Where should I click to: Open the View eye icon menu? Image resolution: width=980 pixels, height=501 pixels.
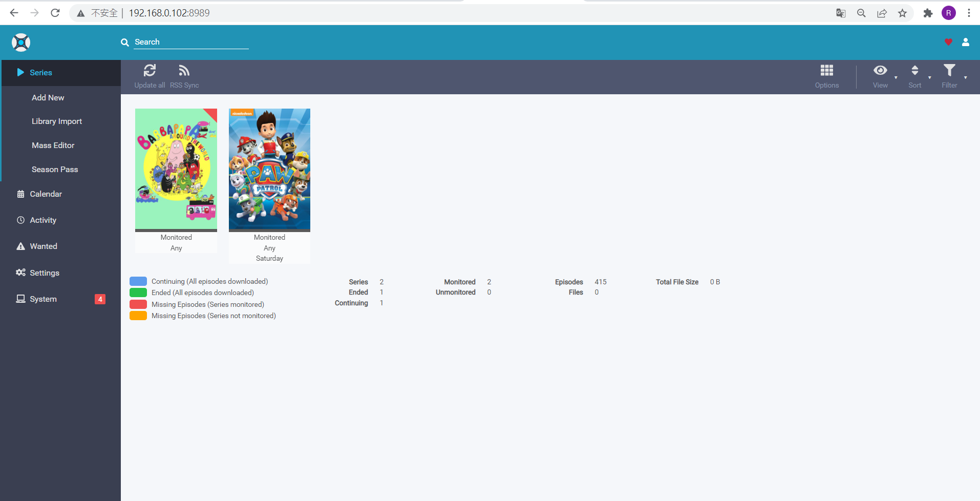[x=881, y=71]
